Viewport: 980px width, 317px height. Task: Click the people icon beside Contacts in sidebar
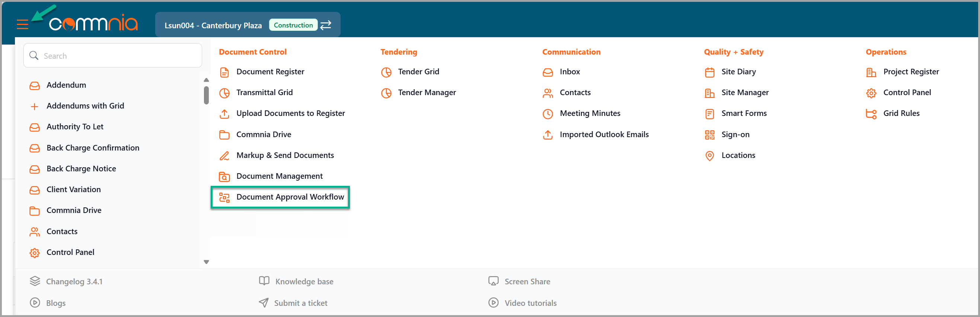(x=35, y=232)
